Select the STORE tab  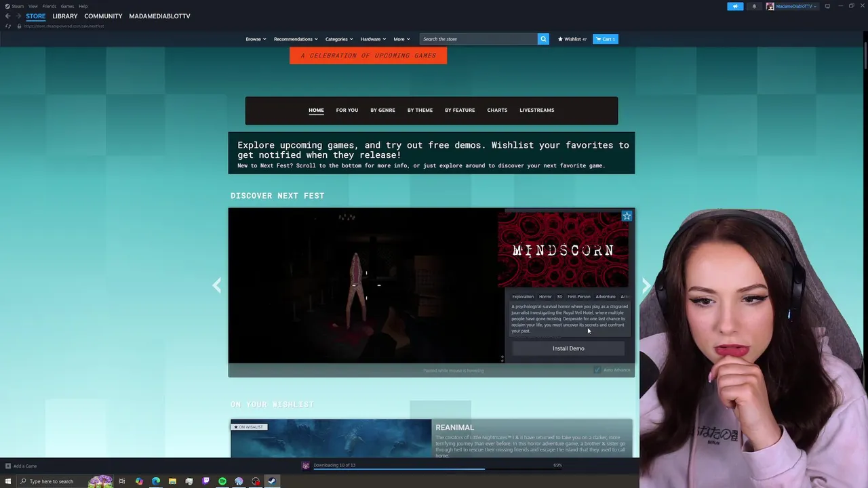pos(36,16)
